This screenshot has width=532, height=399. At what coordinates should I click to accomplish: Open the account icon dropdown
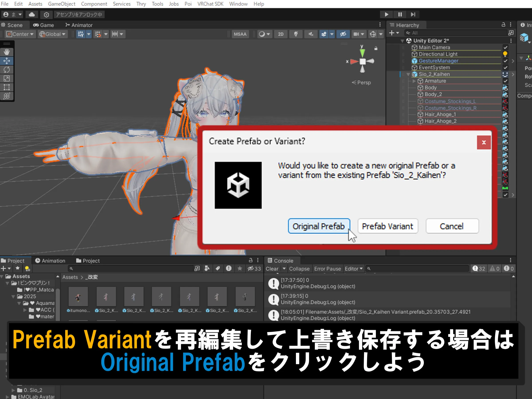point(12,15)
